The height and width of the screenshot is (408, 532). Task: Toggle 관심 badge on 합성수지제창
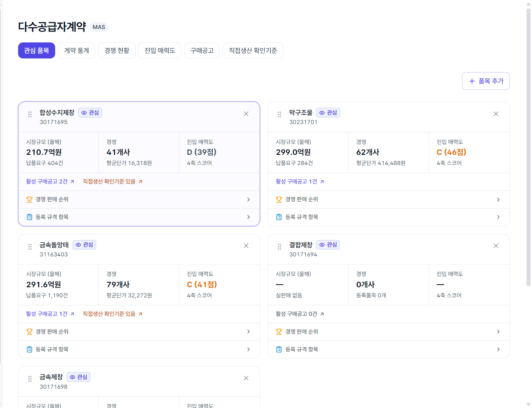pos(90,113)
